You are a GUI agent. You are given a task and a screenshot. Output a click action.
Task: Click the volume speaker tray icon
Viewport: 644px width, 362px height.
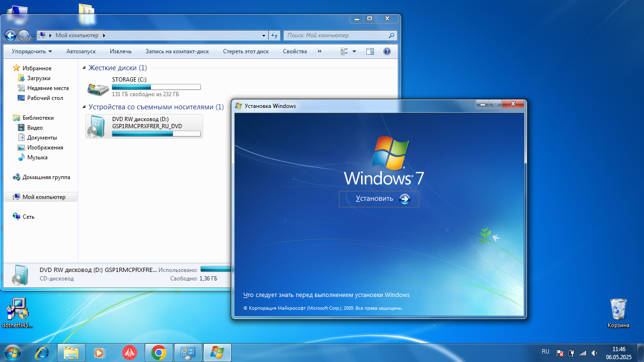coord(594,353)
